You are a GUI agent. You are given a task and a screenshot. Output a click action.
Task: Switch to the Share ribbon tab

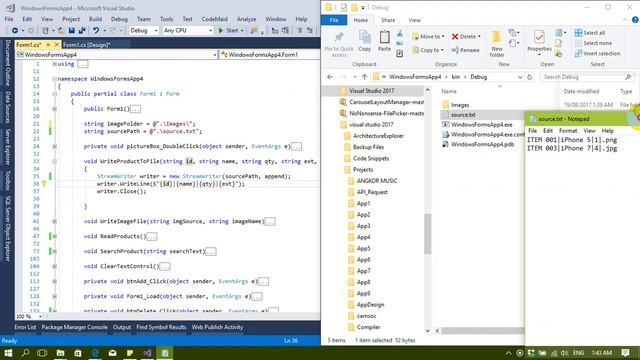coord(388,20)
